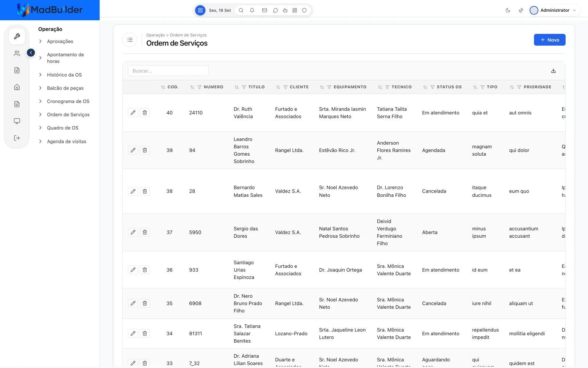Open the search icon in top toolbar

[241, 10]
